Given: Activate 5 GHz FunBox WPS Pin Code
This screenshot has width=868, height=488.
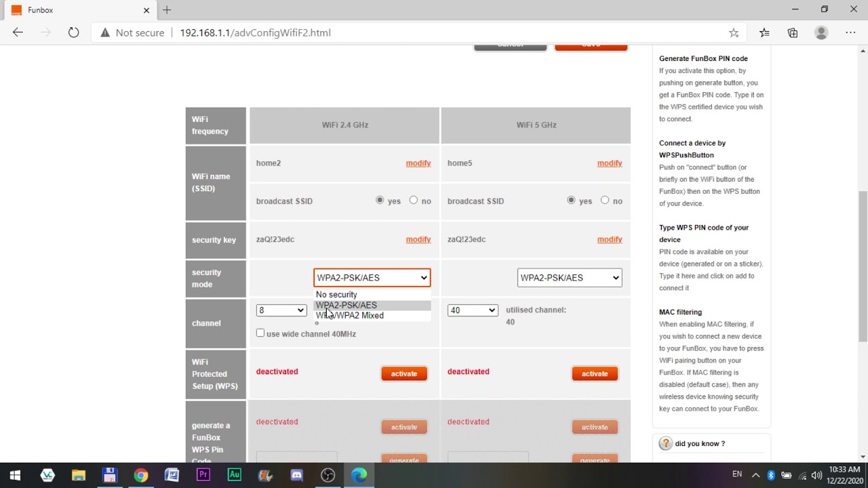Looking at the screenshot, I should pyautogui.click(x=595, y=427).
